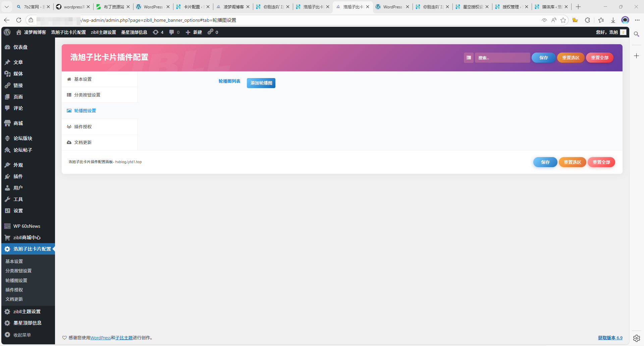Open the 新建 menu in admin bar
This screenshot has height=346, width=644.
(x=194, y=32)
